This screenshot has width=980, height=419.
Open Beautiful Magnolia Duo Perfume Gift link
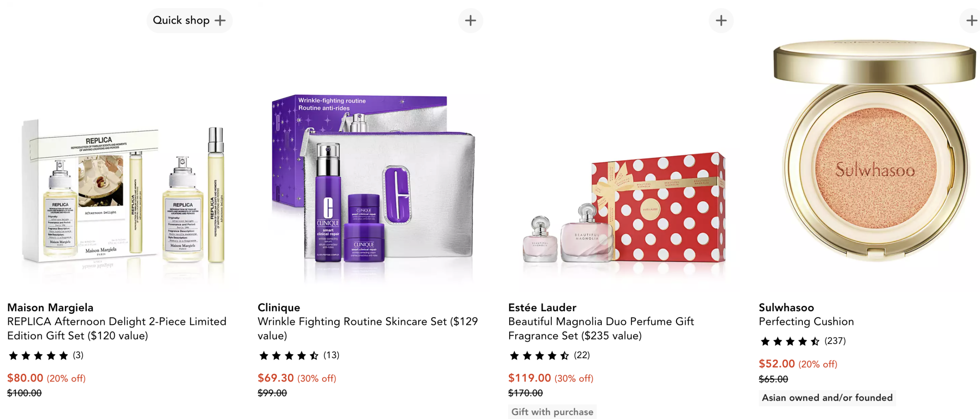[x=601, y=328]
